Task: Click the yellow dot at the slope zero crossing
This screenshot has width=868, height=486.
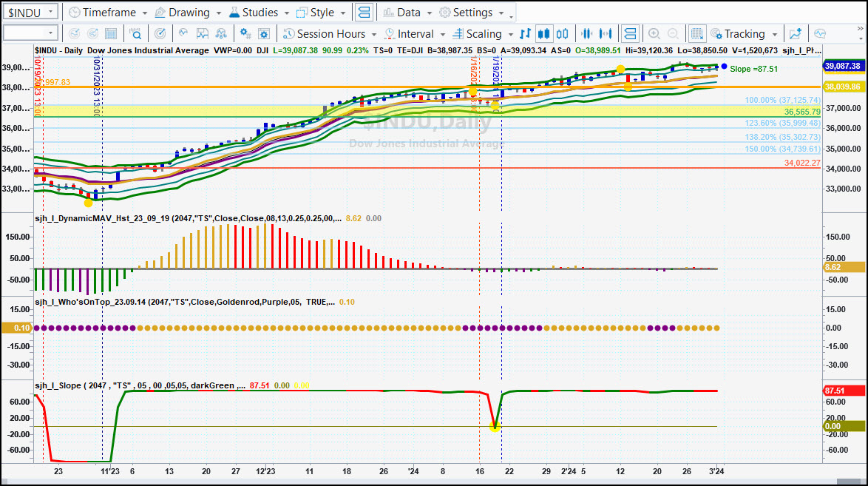Action: pyautogui.click(x=495, y=426)
